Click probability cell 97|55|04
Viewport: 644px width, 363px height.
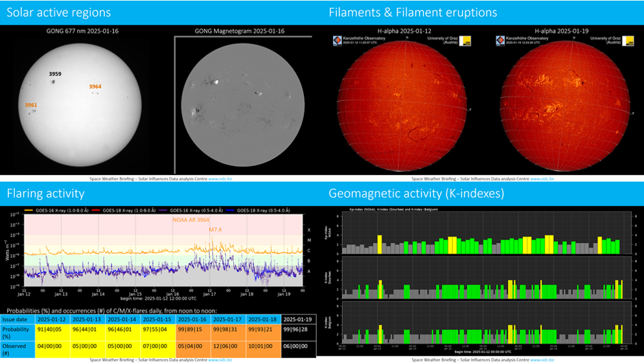point(158,333)
